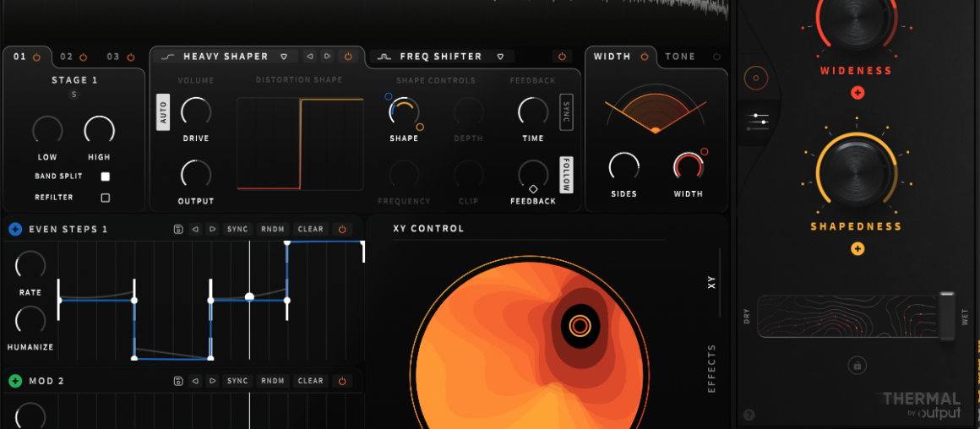Click the SHAPE knob
980x429 pixels.
pos(404,111)
